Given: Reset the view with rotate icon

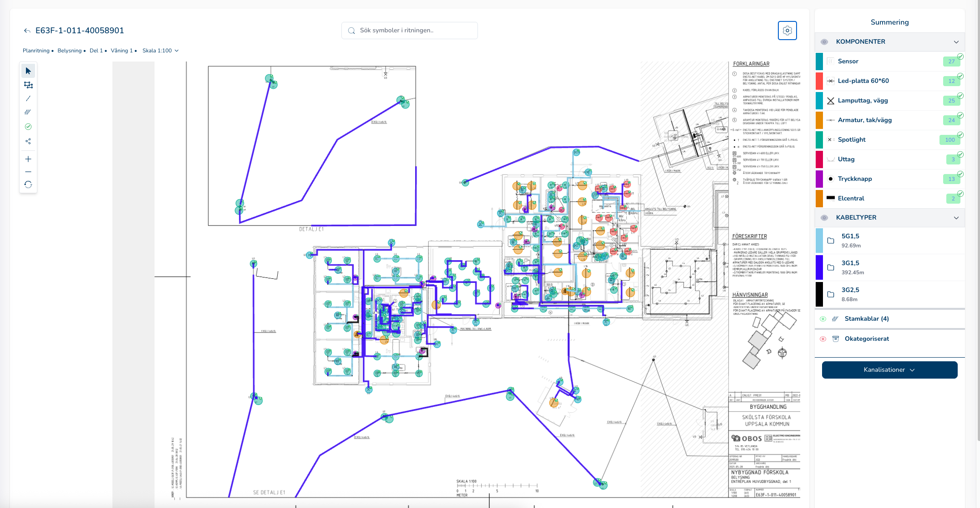Looking at the screenshot, I should tap(28, 185).
